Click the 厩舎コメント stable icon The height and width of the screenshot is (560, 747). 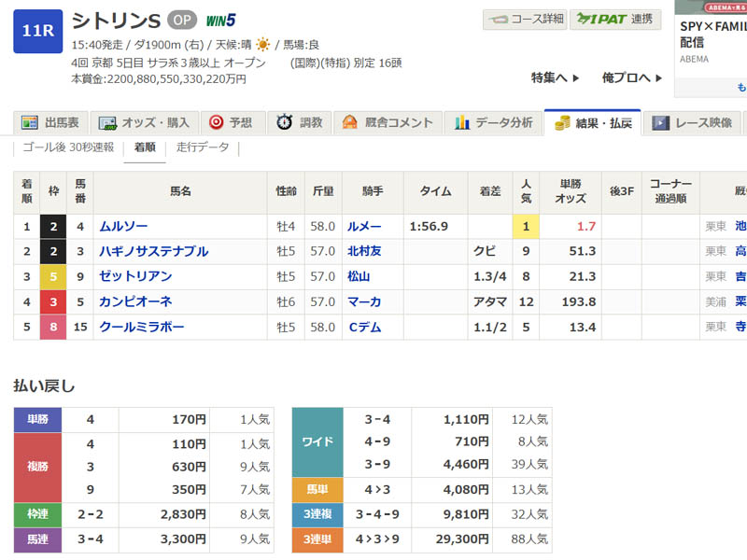(350, 122)
